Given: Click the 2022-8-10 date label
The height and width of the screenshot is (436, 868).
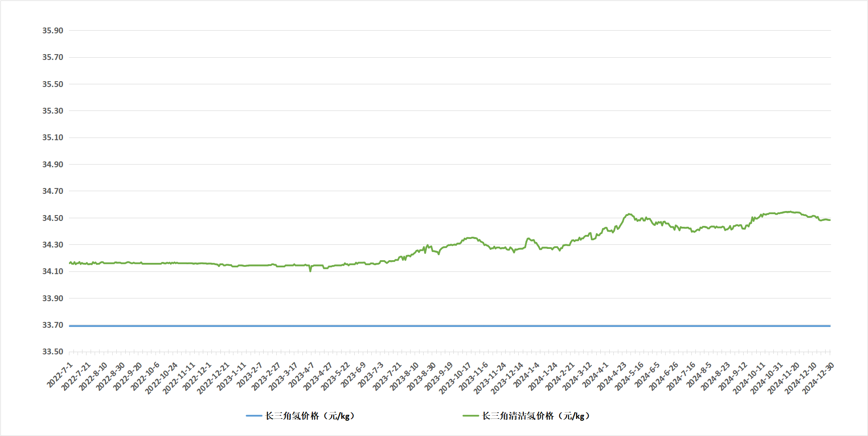Looking at the screenshot, I should (x=93, y=376).
